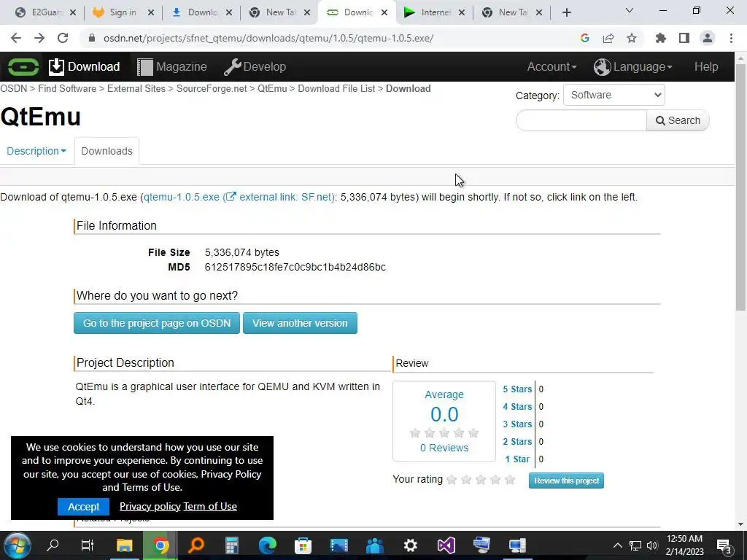
Task: Open the 3 Stars reviews link
Action: (x=517, y=424)
